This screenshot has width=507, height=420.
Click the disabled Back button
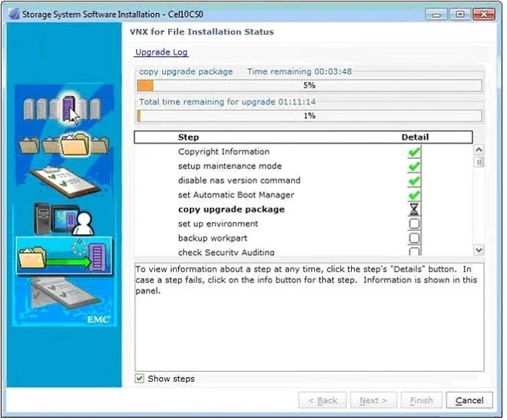click(323, 400)
